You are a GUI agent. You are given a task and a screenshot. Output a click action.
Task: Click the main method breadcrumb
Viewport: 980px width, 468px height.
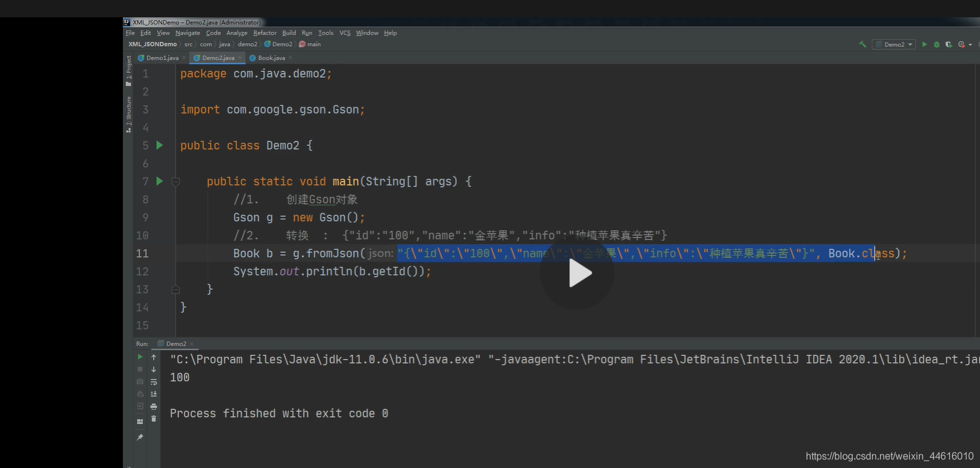[310, 44]
